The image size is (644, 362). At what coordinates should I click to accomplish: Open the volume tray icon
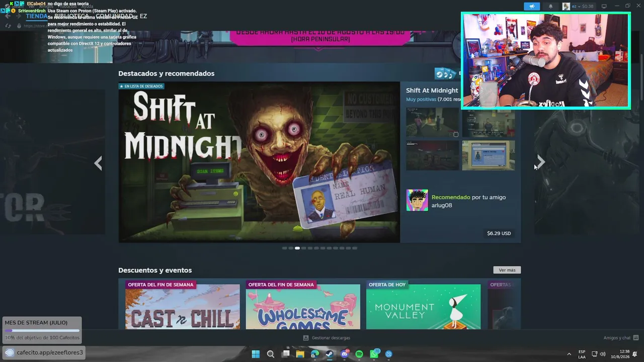(603, 354)
